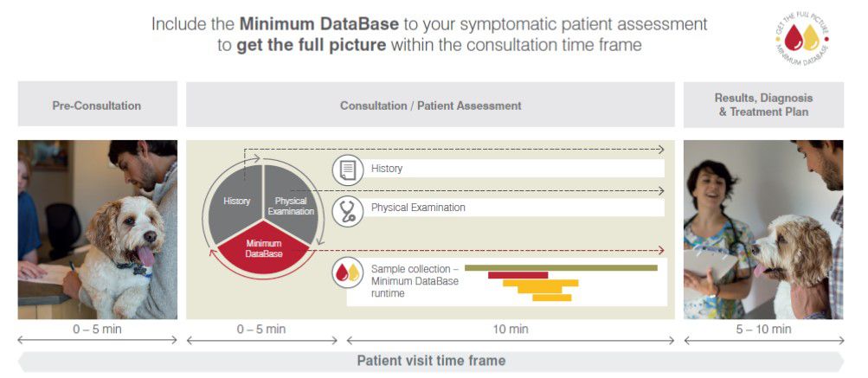This screenshot has height=378, width=868.
Task: Select the History pie segment
Action: [236, 201]
